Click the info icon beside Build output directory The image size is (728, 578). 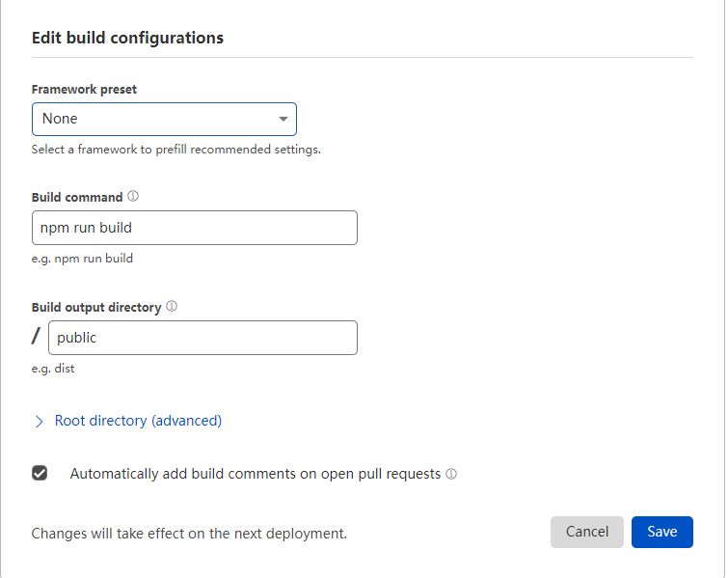172,306
